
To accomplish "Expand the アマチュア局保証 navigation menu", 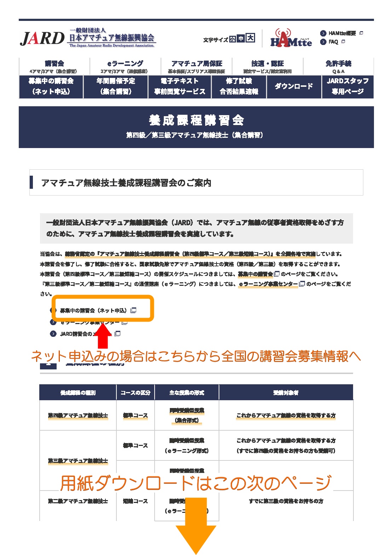I will tap(196, 66).
